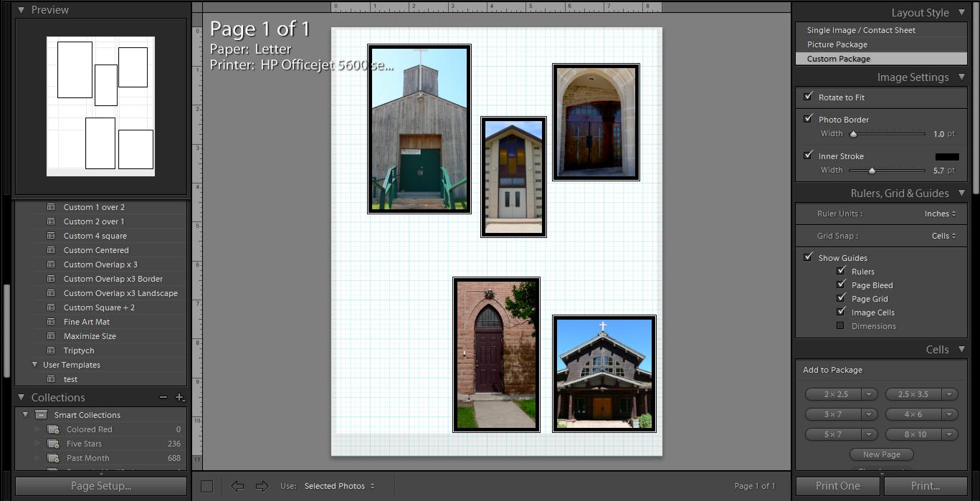The height and width of the screenshot is (501, 980).
Task: Select Picture Package layout style
Action: point(837,44)
